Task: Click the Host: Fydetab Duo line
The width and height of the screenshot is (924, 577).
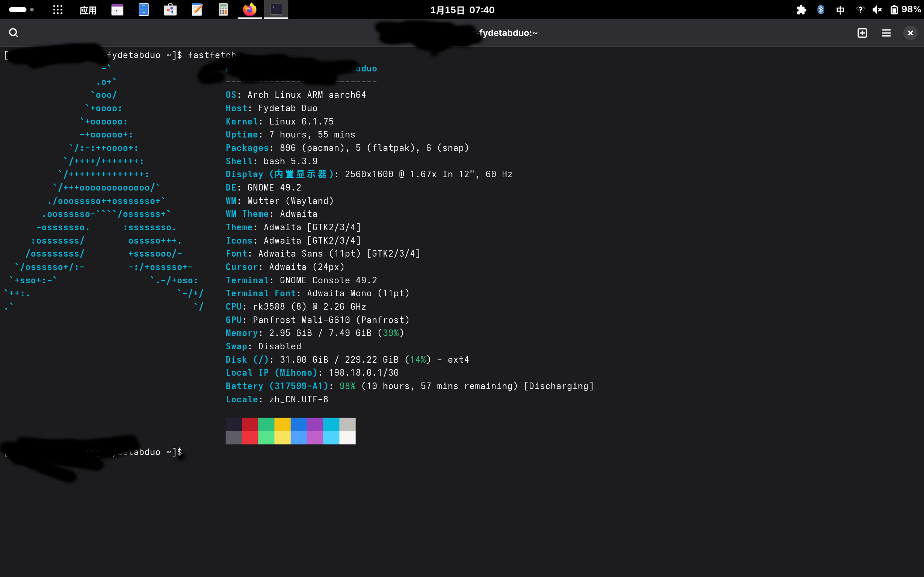Action: pyautogui.click(x=272, y=108)
